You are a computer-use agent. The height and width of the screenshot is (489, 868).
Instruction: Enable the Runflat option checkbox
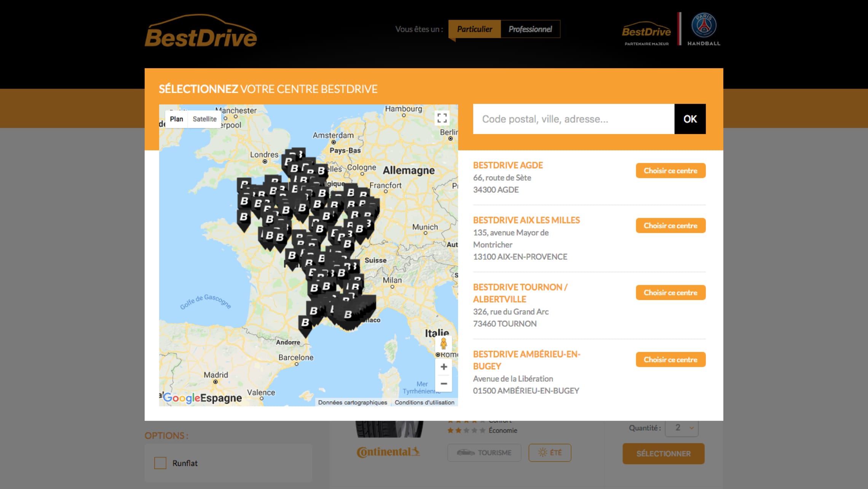pyautogui.click(x=160, y=463)
